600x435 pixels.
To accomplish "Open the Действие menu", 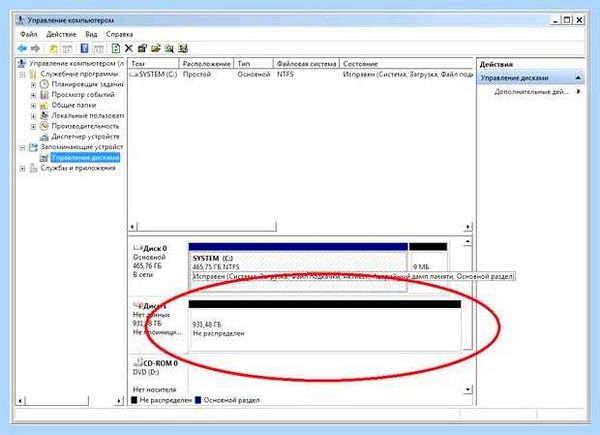I will [x=61, y=34].
